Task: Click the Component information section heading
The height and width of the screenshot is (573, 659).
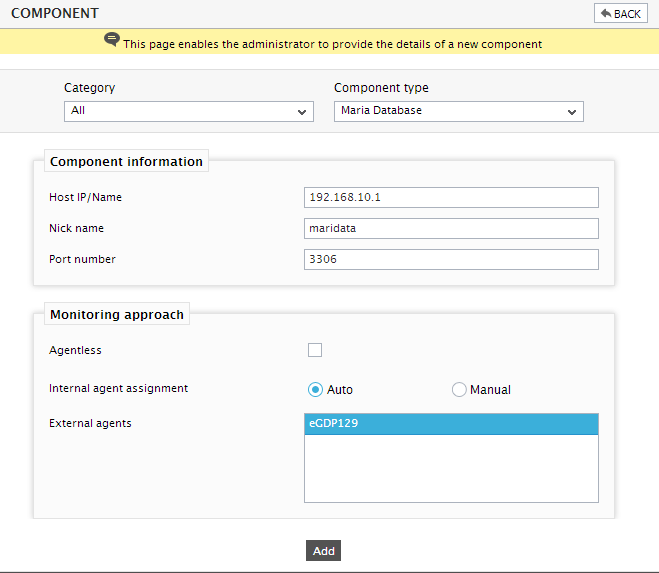Action: [126, 161]
